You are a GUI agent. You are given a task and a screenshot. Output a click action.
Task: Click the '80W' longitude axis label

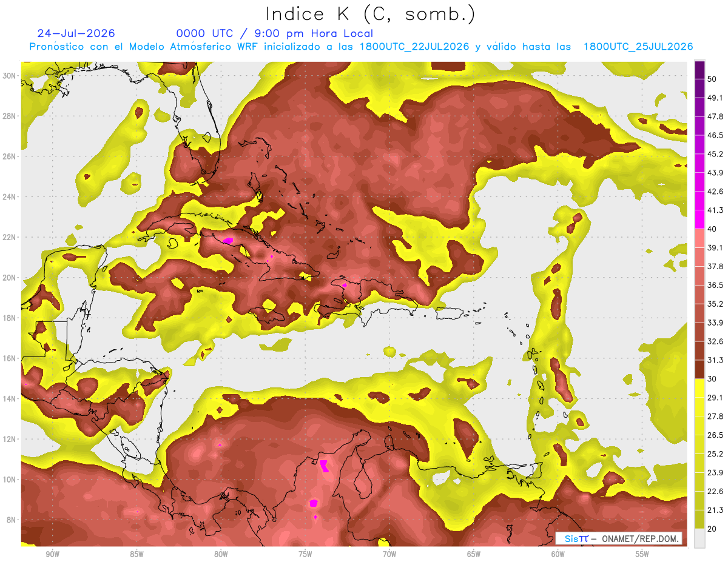(221, 555)
